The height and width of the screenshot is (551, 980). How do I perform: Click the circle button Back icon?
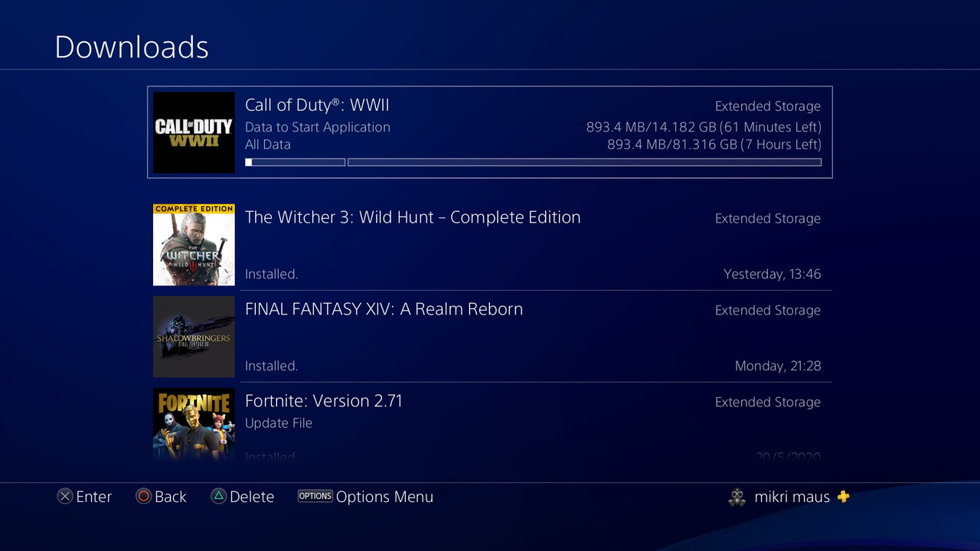tap(143, 497)
